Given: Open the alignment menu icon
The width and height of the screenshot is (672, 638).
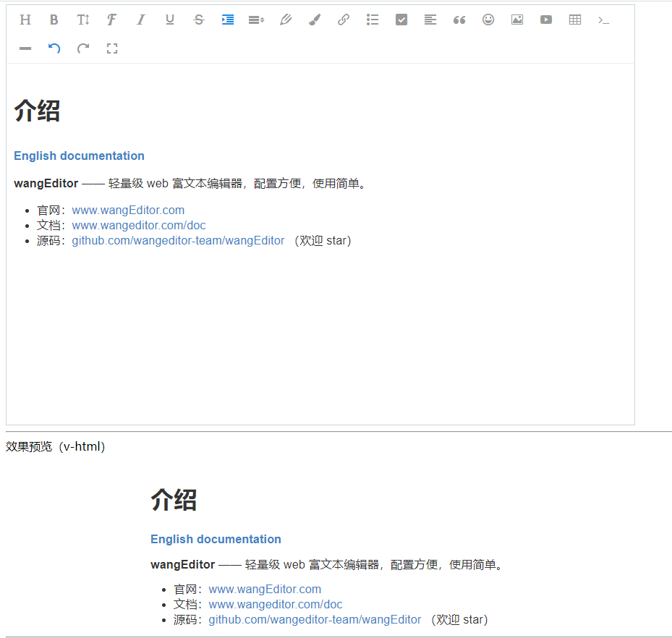Looking at the screenshot, I should point(430,20).
